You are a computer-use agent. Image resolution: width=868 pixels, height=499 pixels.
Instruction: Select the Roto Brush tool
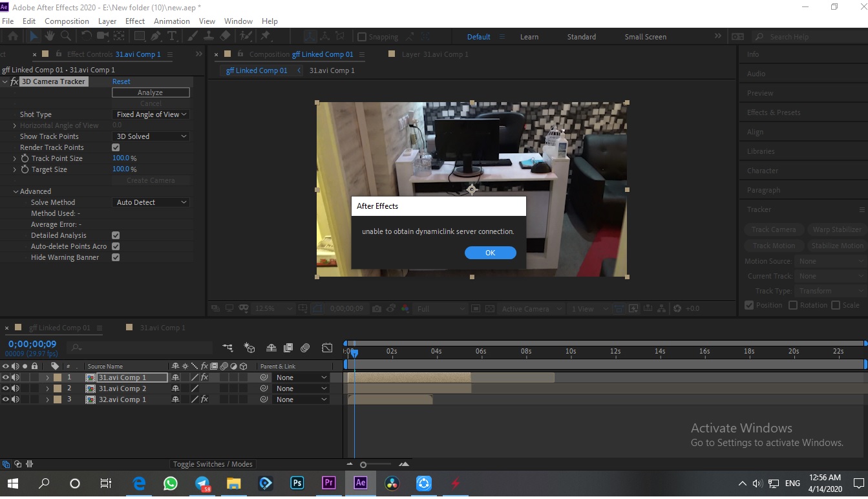coord(245,36)
